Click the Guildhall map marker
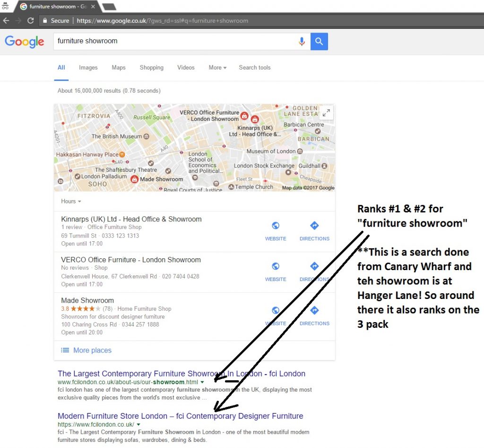This screenshot has width=484, height=448. [x=324, y=166]
